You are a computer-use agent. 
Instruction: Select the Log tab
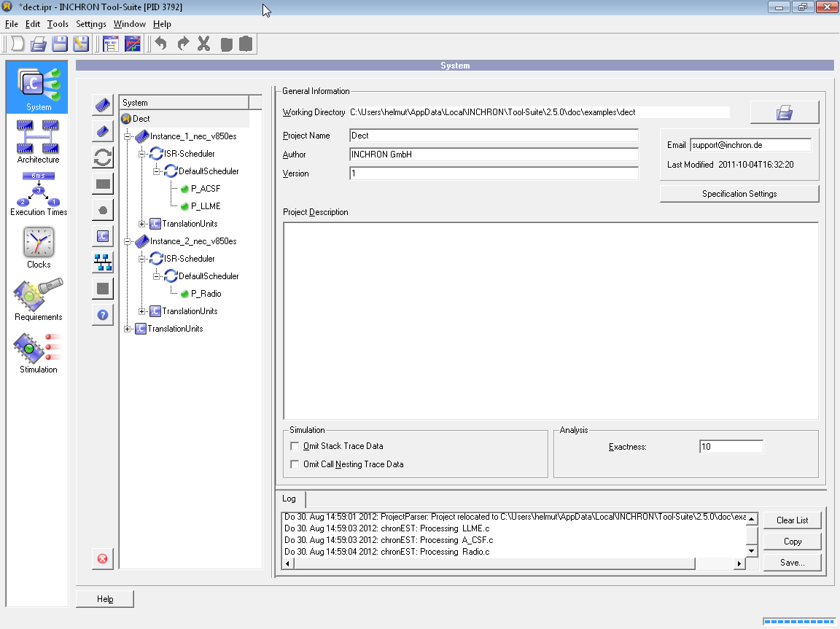289,499
